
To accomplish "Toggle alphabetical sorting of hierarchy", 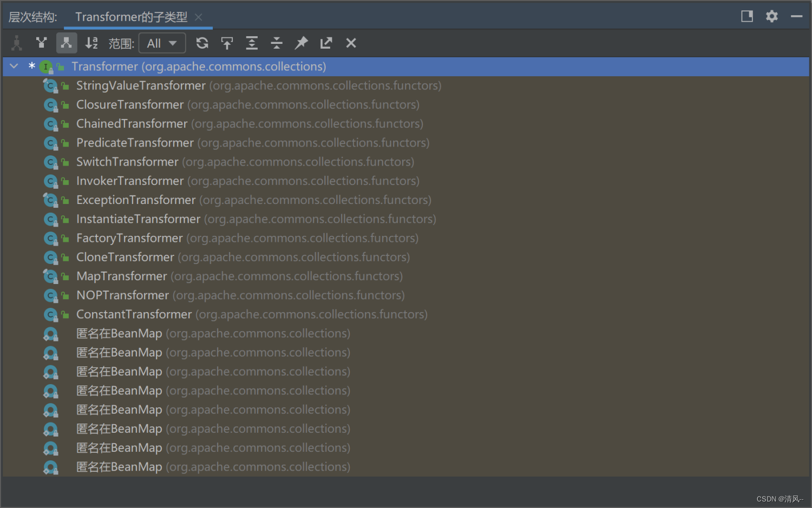I will pyautogui.click(x=91, y=43).
